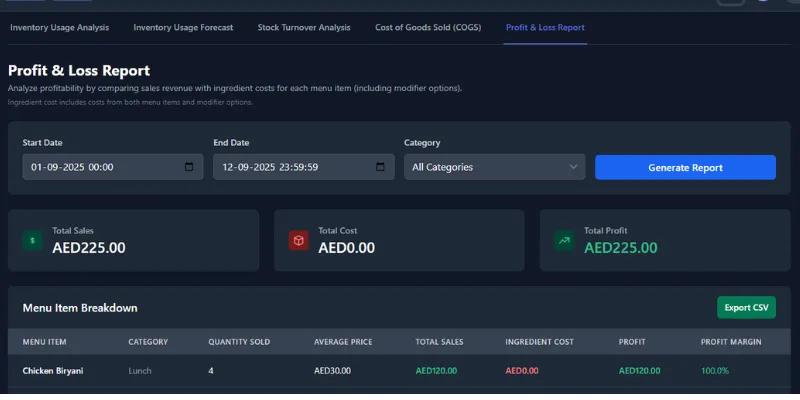Click the Profit Margin column header
This screenshot has width=800, height=400.
tap(731, 342)
